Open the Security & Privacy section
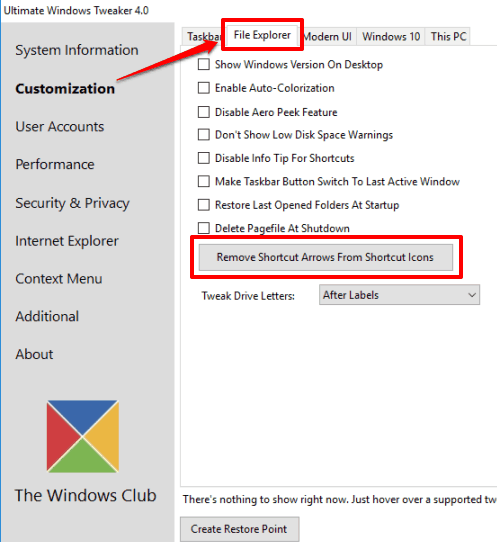The image size is (497, 542). point(72,203)
